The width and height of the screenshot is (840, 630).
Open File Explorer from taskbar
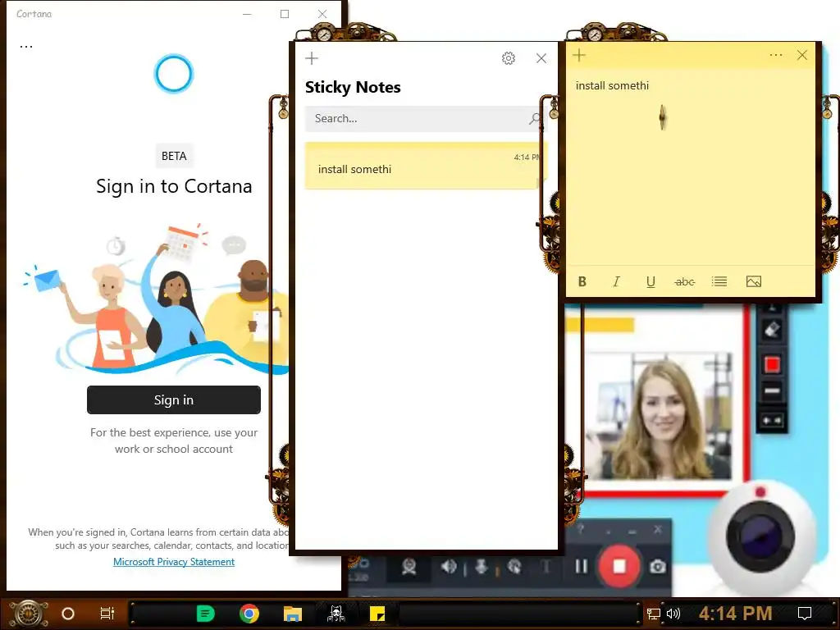[293, 614]
